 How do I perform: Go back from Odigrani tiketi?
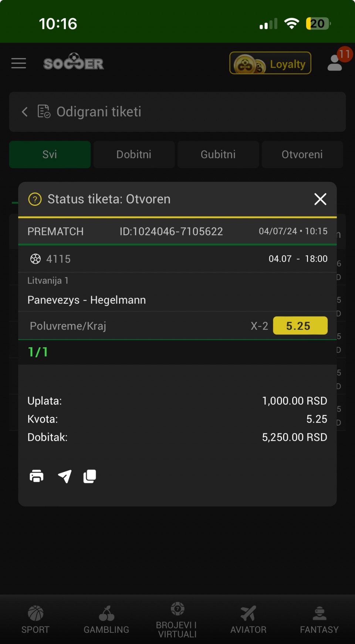(x=25, y=112)
